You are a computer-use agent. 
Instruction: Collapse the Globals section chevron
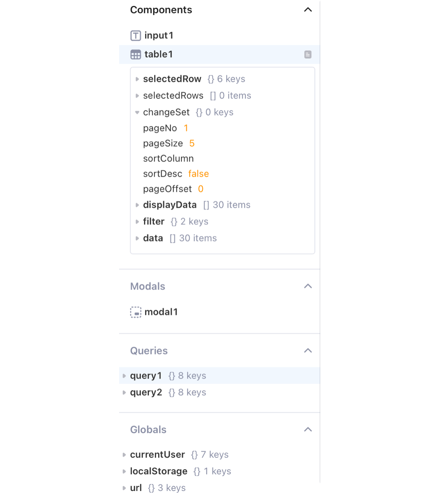[308, 429]
